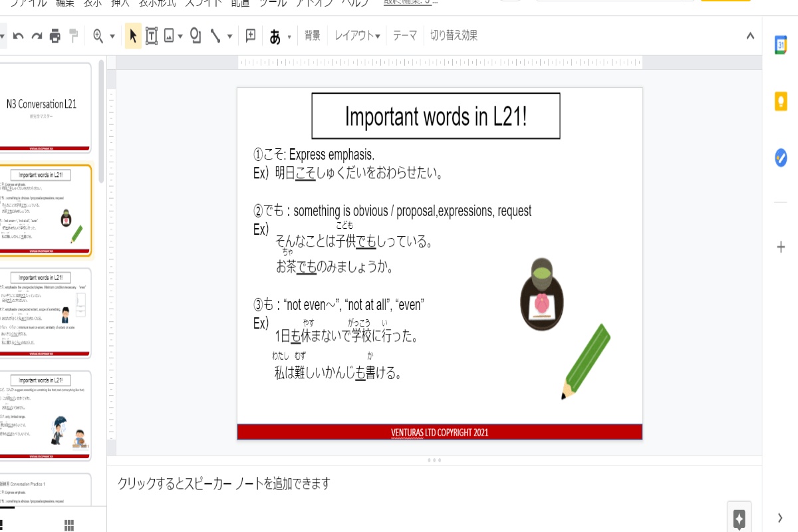Click the '③も : “not even～”' line
This screenshot has height=532, width=798.
pos(339,305)
